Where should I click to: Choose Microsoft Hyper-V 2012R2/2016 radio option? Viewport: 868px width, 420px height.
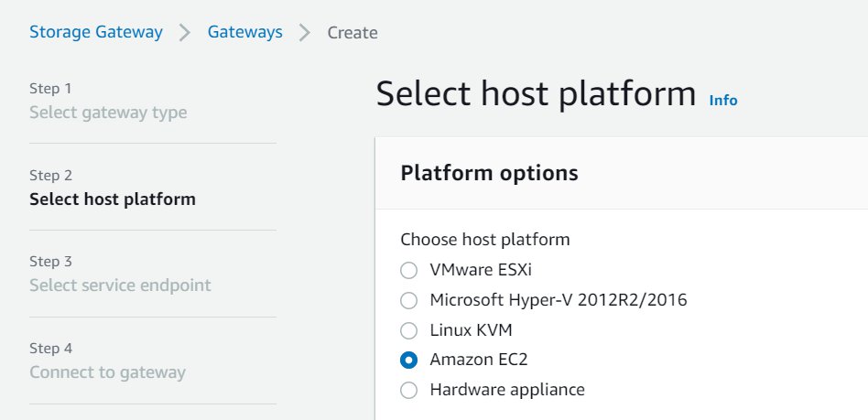tap(408, 300)
